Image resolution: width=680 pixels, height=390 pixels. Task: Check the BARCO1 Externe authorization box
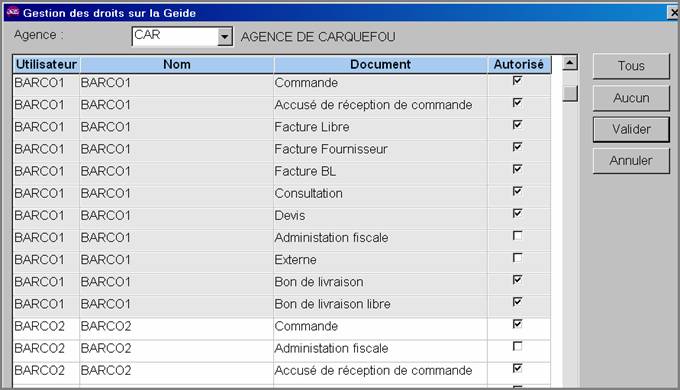(x=517, y=258)
